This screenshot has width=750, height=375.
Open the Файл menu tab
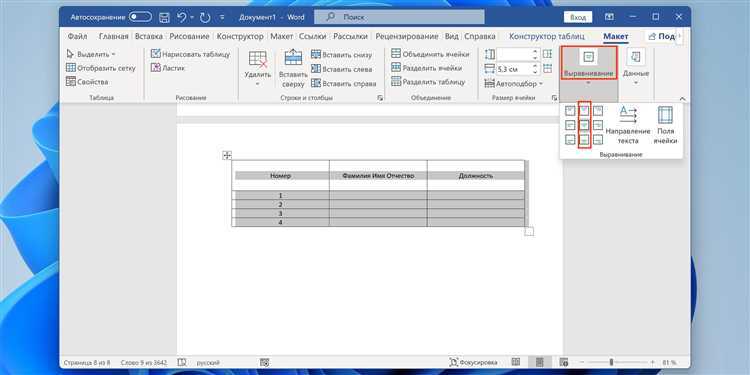point(77,36)
